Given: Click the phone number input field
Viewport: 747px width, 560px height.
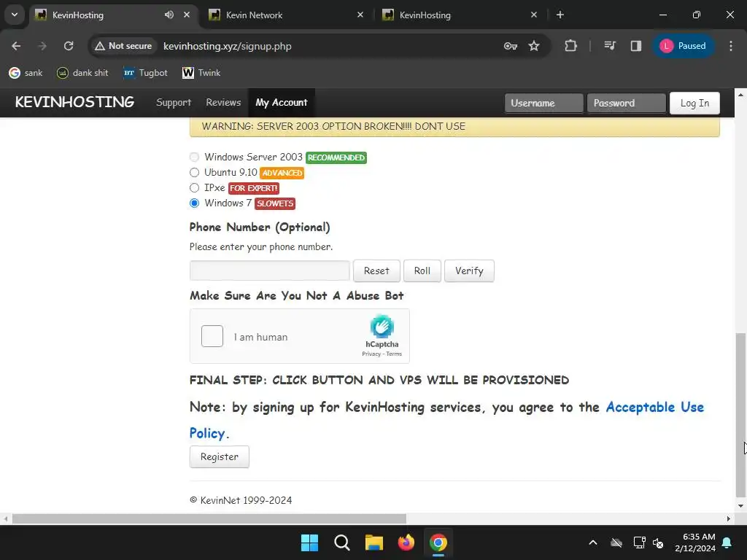Looking at the screenshot, I should (x=270, y=271).
